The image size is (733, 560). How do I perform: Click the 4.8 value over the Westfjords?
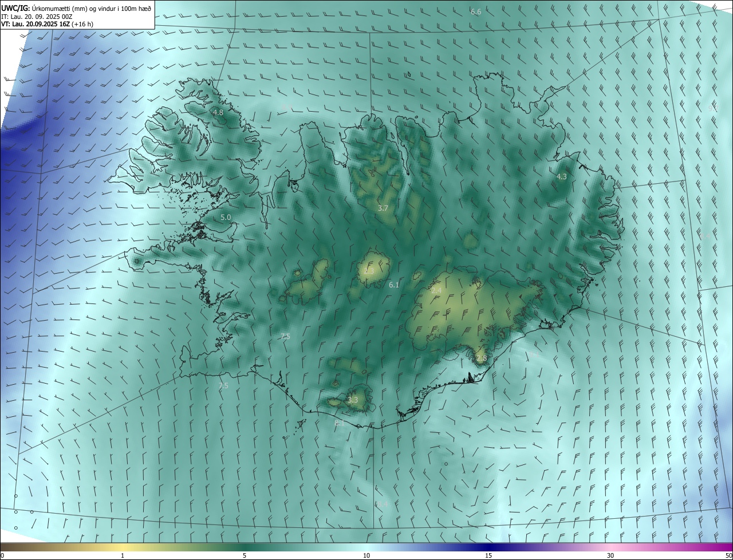click(218, 113)
